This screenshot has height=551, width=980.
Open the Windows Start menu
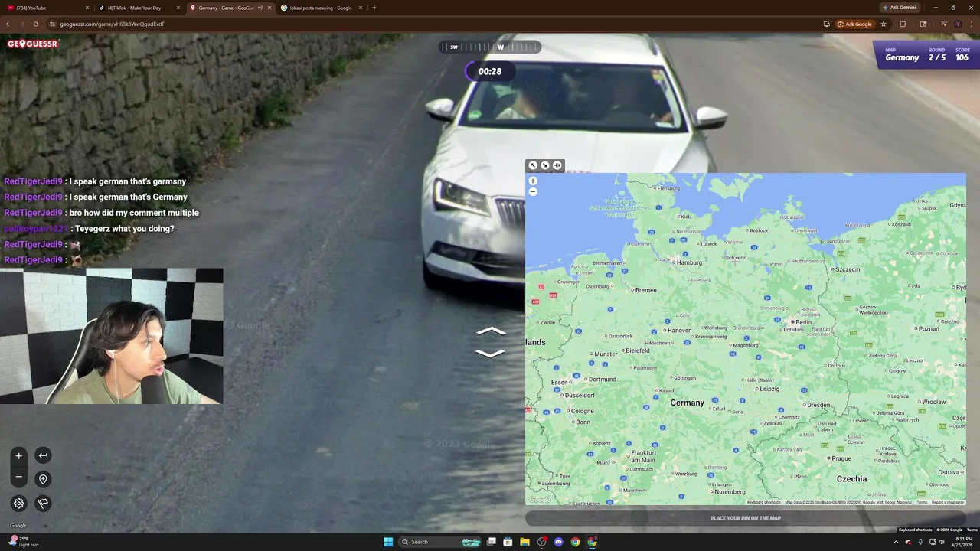[388, 542]
